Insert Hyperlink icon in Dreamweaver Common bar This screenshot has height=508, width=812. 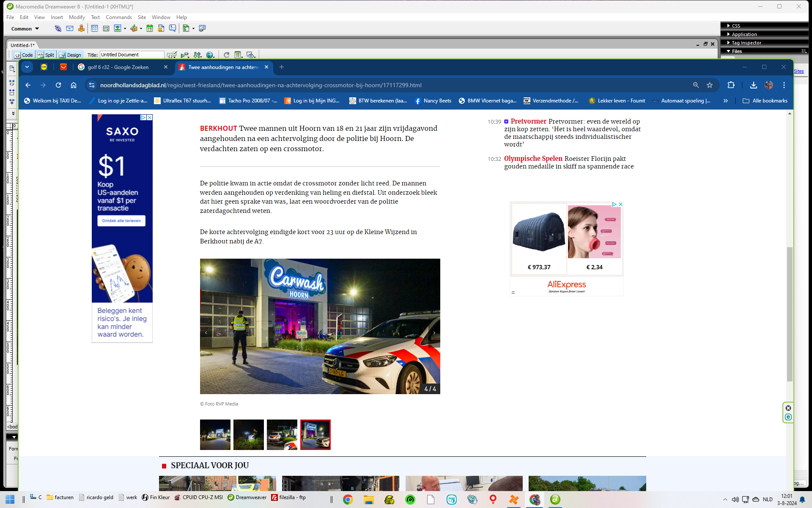coord(58,28)
